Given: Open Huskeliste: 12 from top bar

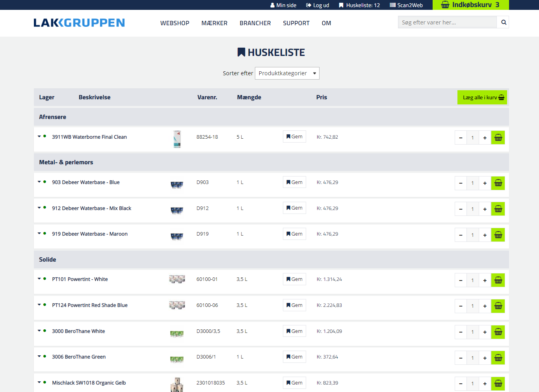Looking at the screenshot, I should pos(359,5).
